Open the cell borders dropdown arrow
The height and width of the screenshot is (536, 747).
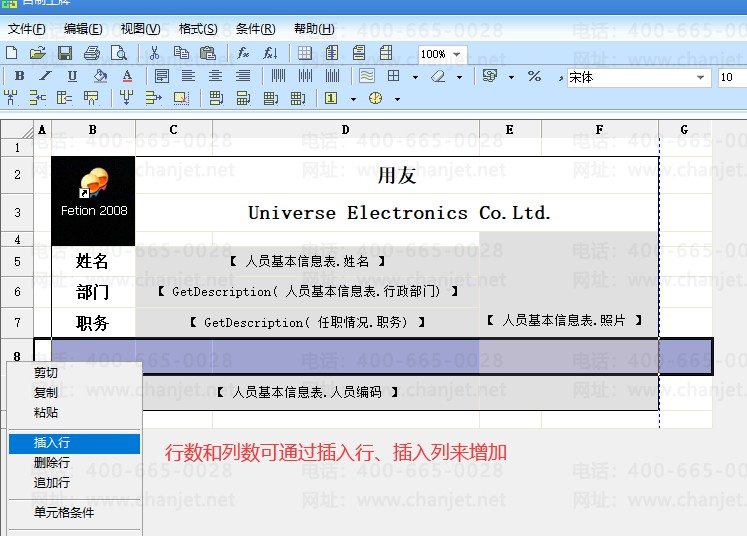[x=415, y=77]
